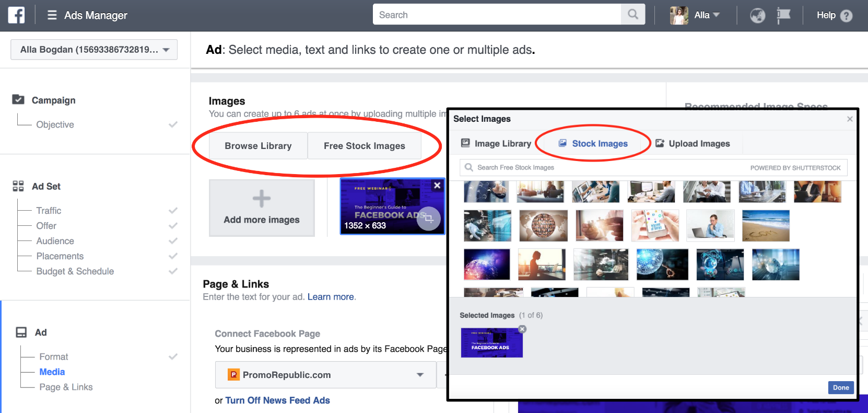Click the Help question mark icon
The image size is (868, 413).
pyautogui.click(x=847, y=16)
